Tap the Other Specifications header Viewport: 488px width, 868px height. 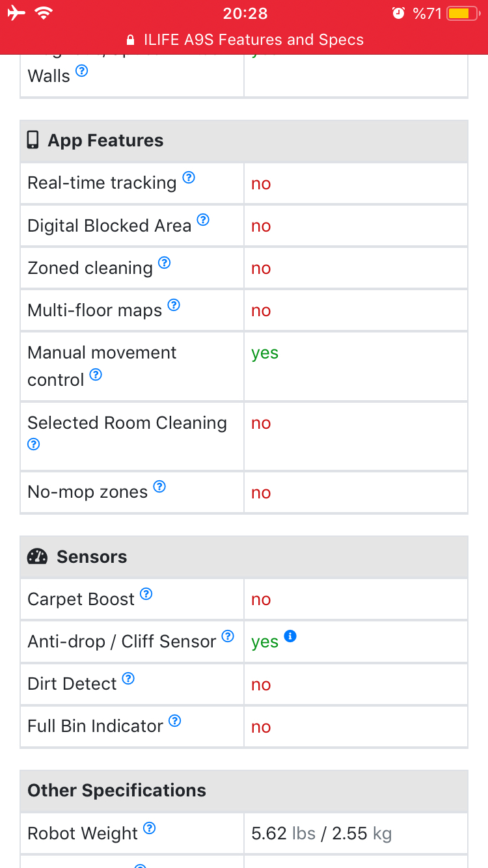(244, 791)
